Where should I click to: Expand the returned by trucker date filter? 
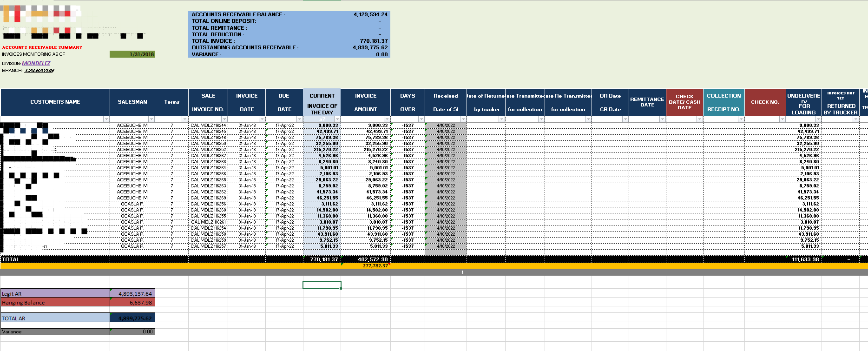(x=502, y=119)
